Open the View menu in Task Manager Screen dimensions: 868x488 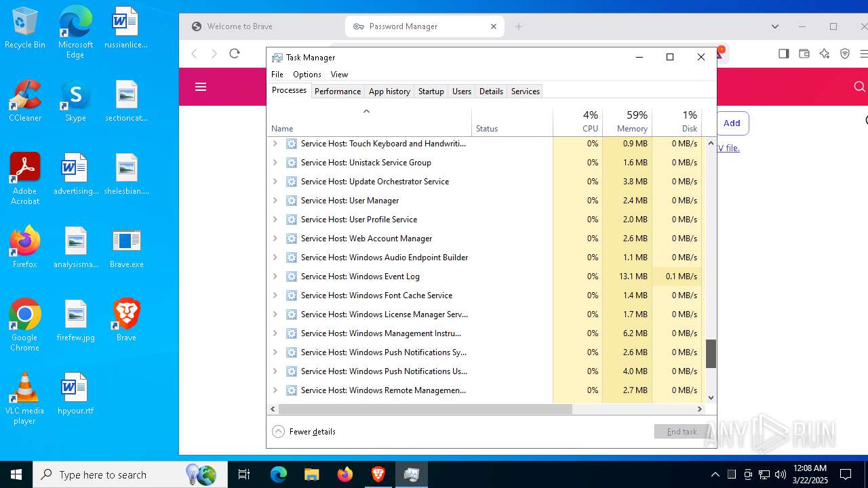tap(339, 75)
